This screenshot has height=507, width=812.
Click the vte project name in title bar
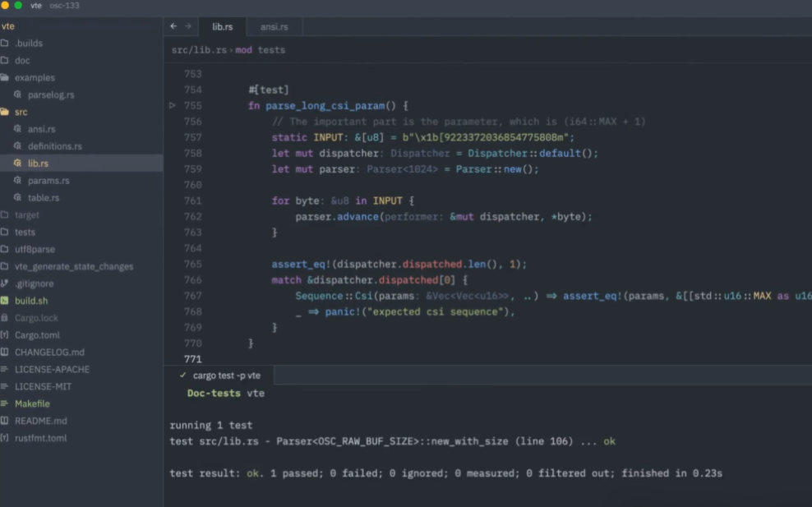[35, 5]
